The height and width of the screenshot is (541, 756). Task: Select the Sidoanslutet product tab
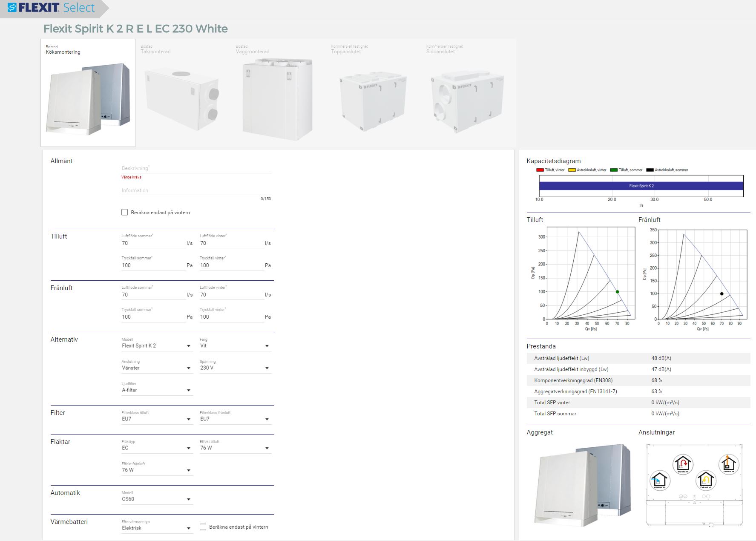pyautogui.click(x=469, y=93)
